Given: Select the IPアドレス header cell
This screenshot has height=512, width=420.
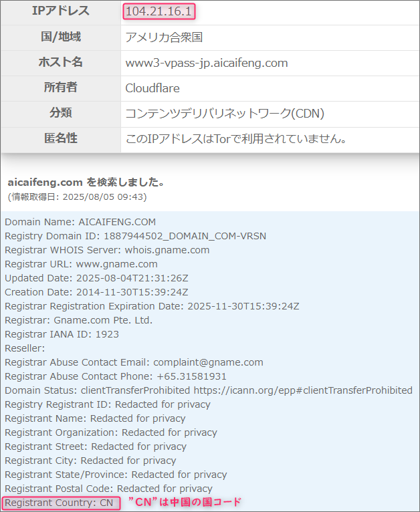Looking at the screenshot, I should click(61, 13).
